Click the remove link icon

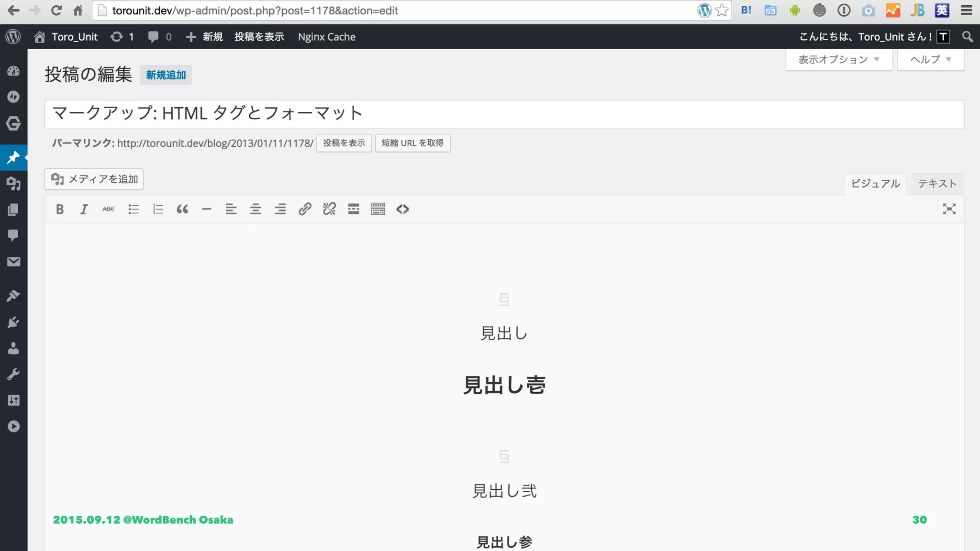(329, 209)
